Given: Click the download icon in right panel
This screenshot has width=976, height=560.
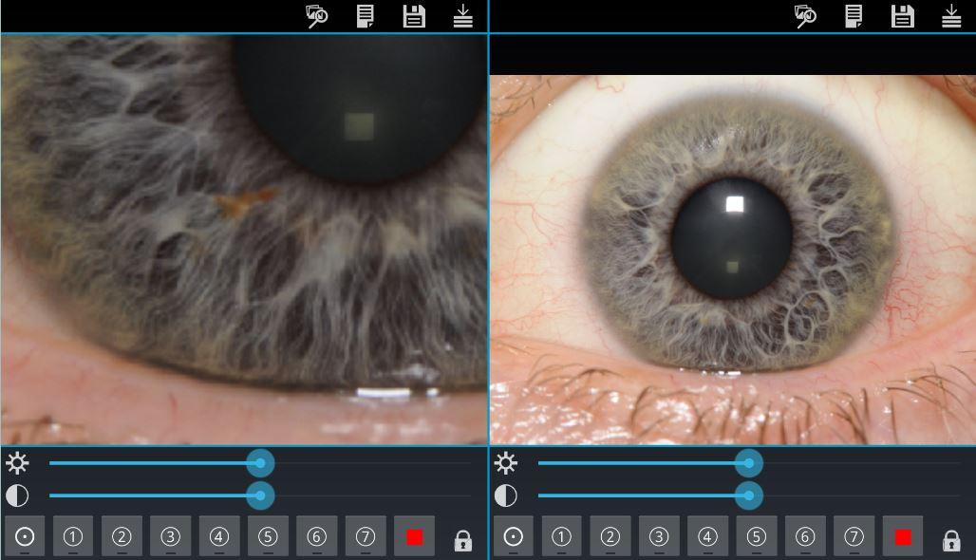Looking at the screenshot, I should pos(950,16).
